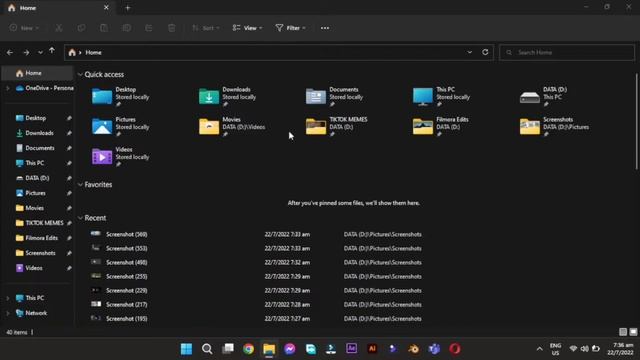The height and width of the screenshot is (360, 640).
Task: Open Opera browser from taskbar
Action: [455, 349]
